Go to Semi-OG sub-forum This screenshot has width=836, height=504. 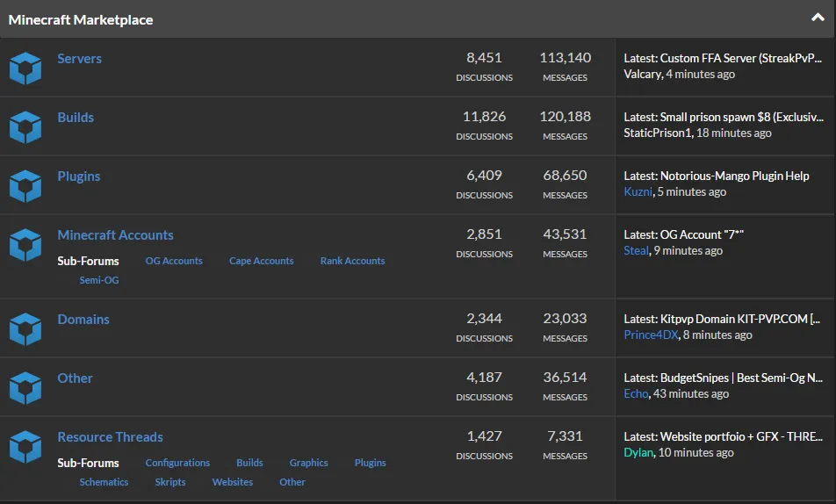[x=99, y=280]
